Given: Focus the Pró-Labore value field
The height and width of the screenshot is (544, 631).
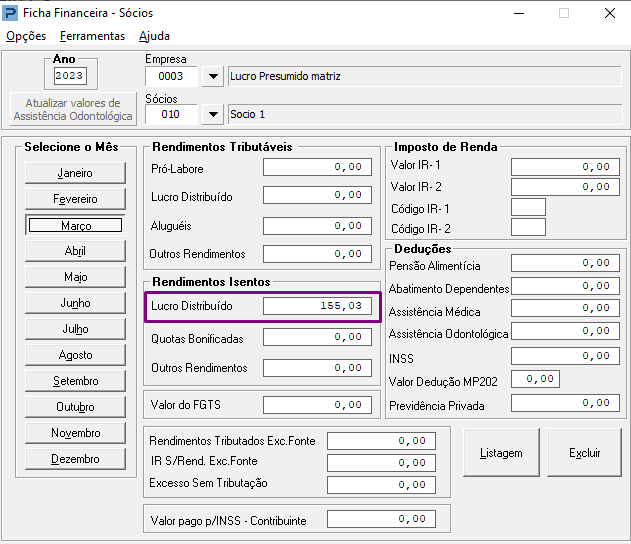Looking at the screenshot, I should pyautogui.click(x=317, y=168).
